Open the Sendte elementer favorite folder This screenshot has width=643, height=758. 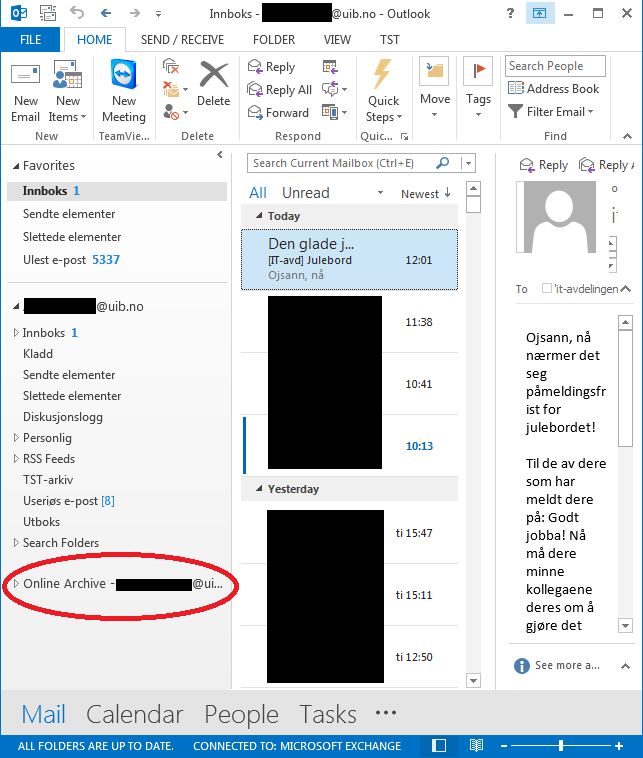[69, 214]
